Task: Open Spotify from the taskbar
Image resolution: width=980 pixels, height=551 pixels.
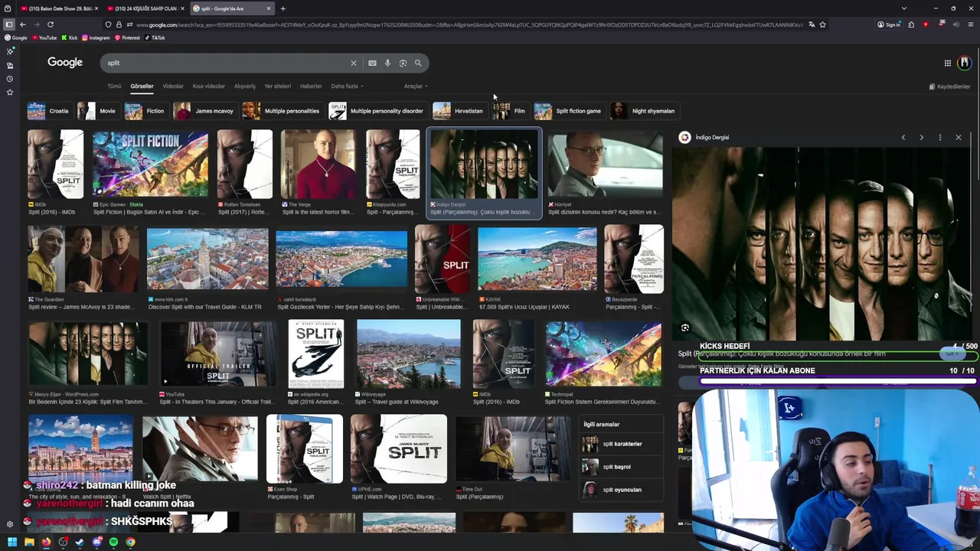Action: [113, 542]
